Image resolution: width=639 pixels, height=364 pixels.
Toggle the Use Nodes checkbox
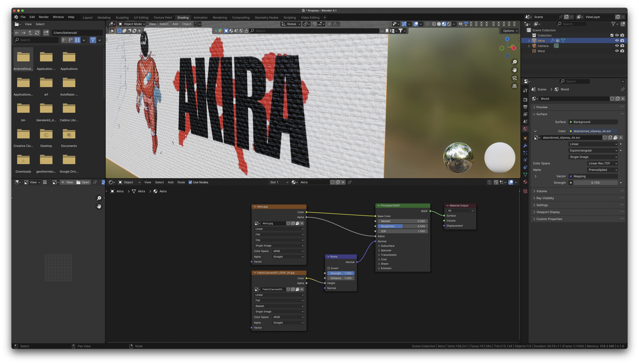tap(190, 182)
